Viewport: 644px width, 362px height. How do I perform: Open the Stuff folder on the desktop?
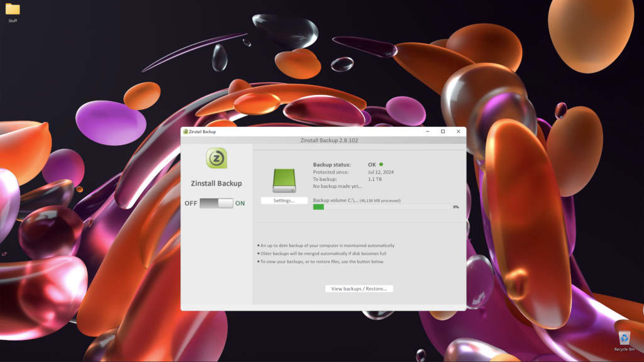click(x=13, y=11)
